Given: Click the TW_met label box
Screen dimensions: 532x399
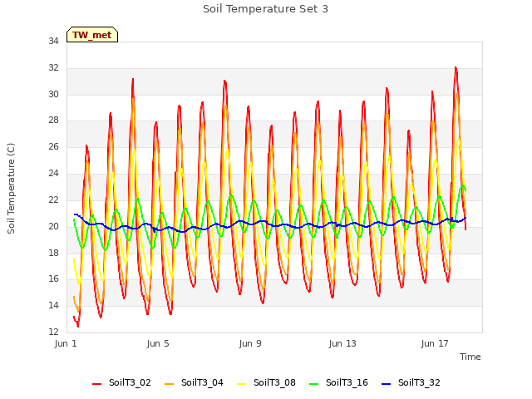Looking at the screenshot, I should point(92,35).
